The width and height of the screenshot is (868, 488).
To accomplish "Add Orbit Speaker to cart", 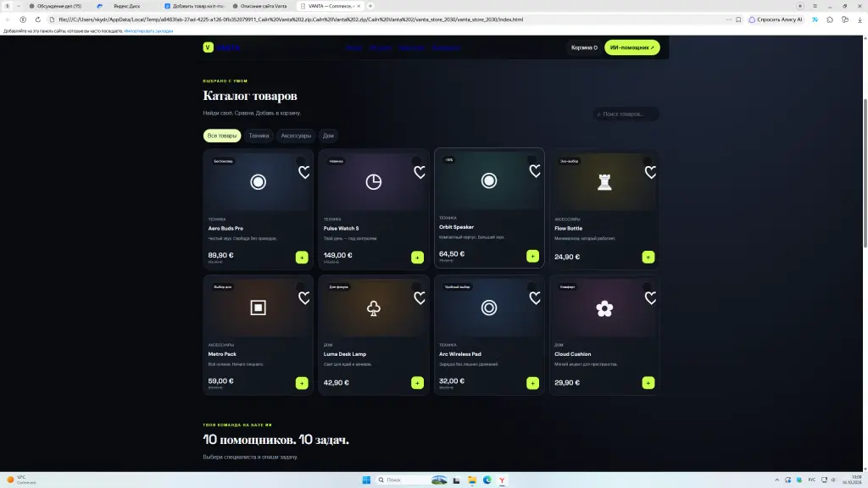I will pyautogui.click(x=532, y=256).
